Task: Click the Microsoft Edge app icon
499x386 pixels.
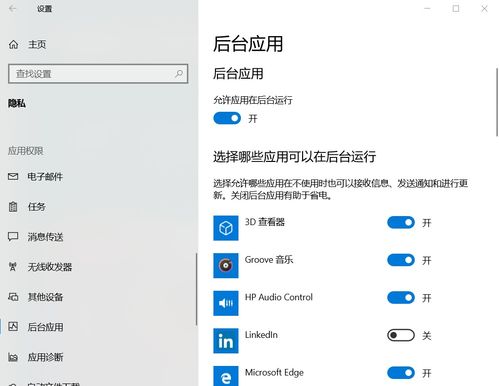Action: coord(226,376)
